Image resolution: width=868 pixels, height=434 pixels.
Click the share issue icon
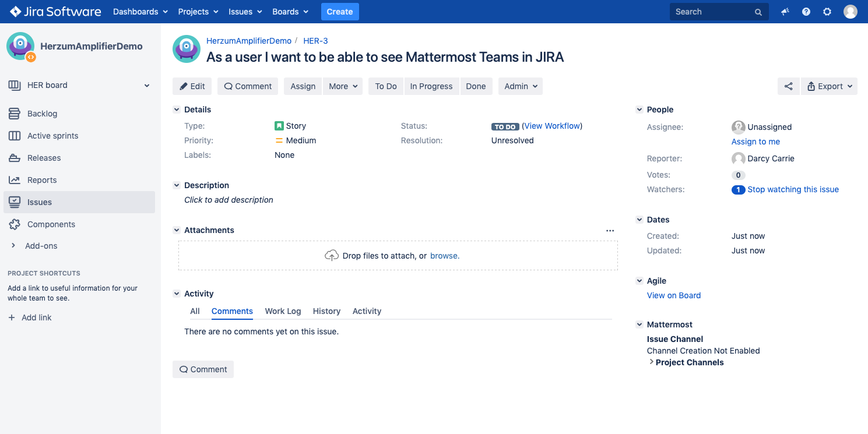coord(788,86)
